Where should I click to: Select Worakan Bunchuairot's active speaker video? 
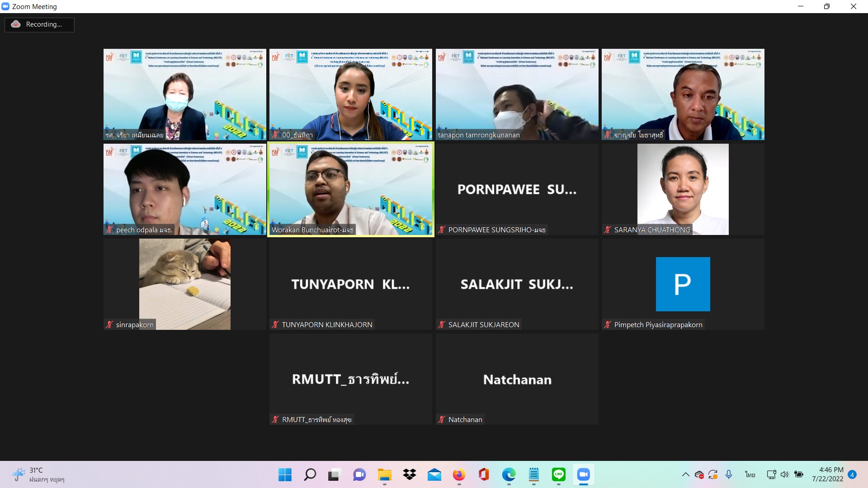[351, 189]
